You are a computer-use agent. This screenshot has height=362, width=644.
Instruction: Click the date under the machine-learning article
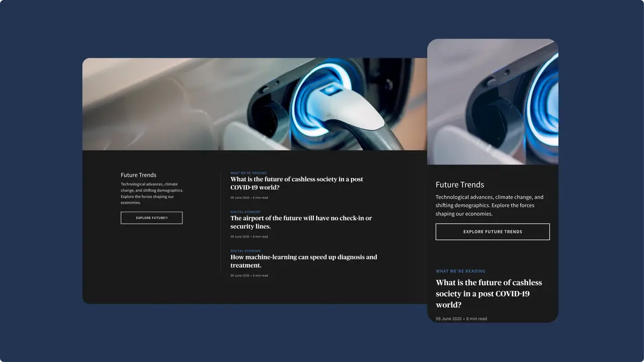point(240,276)
